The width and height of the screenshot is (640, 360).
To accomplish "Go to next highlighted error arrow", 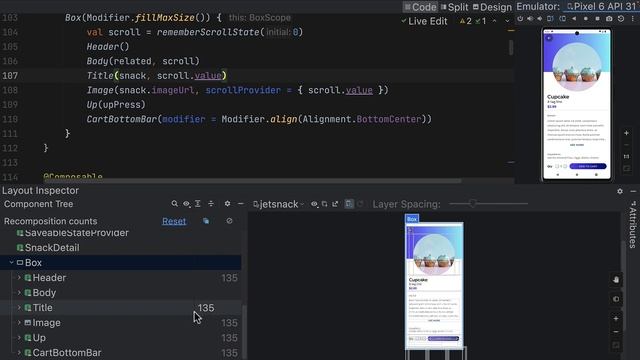I will (507, 21).
